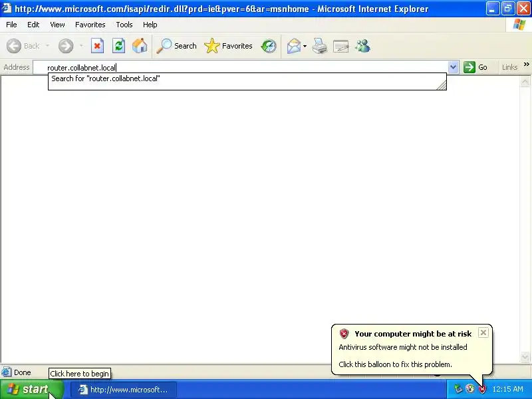The image size is (532, 399).
Task: Click the middle system tray icon
Action: tap(470, 388)
